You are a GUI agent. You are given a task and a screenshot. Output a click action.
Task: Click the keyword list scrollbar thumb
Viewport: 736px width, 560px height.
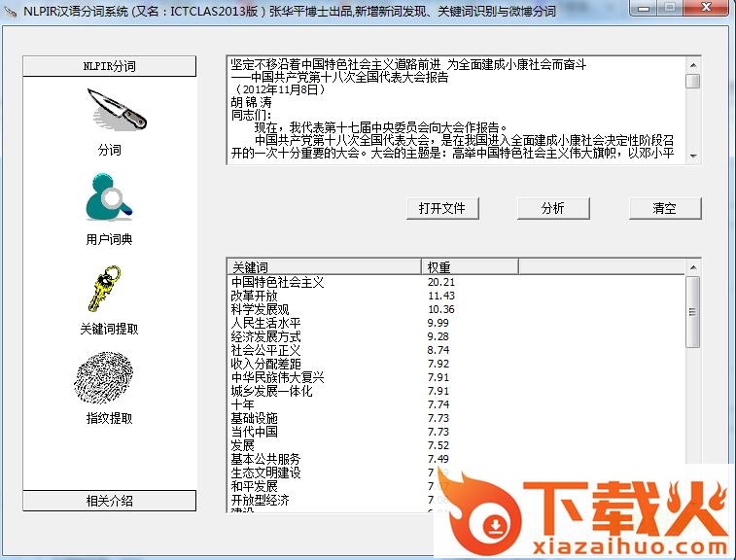tap(693, 312)
